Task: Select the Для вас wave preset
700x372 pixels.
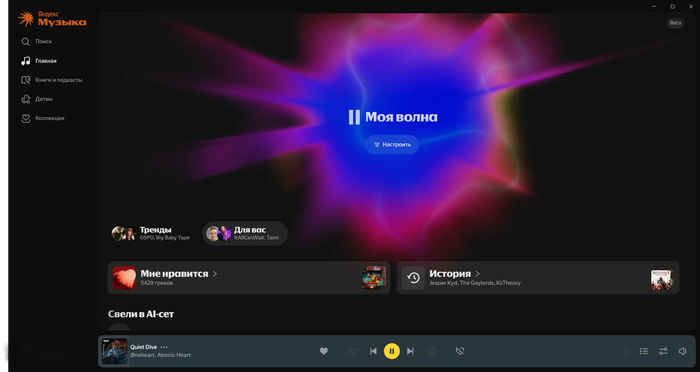Action: [x=245, y=233]
